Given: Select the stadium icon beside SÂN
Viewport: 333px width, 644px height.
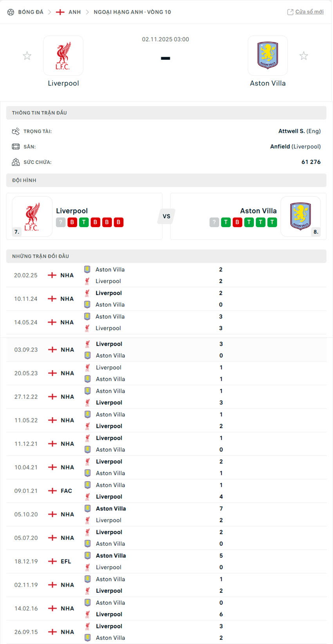Looking at the screenshot, I should pyautogui.click(x=16, y=146).
